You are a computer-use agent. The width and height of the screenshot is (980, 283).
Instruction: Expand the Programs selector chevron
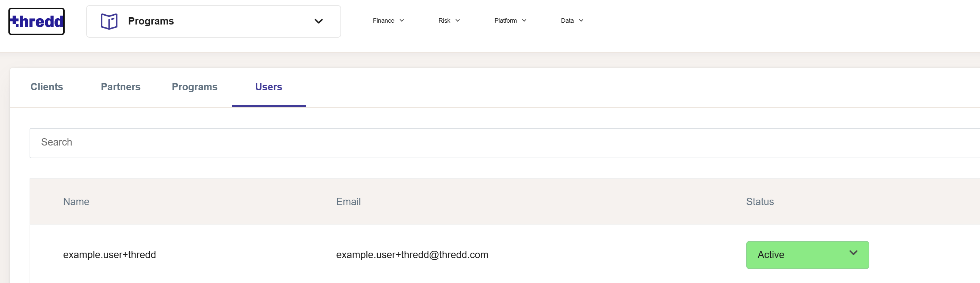pos(319,21)
